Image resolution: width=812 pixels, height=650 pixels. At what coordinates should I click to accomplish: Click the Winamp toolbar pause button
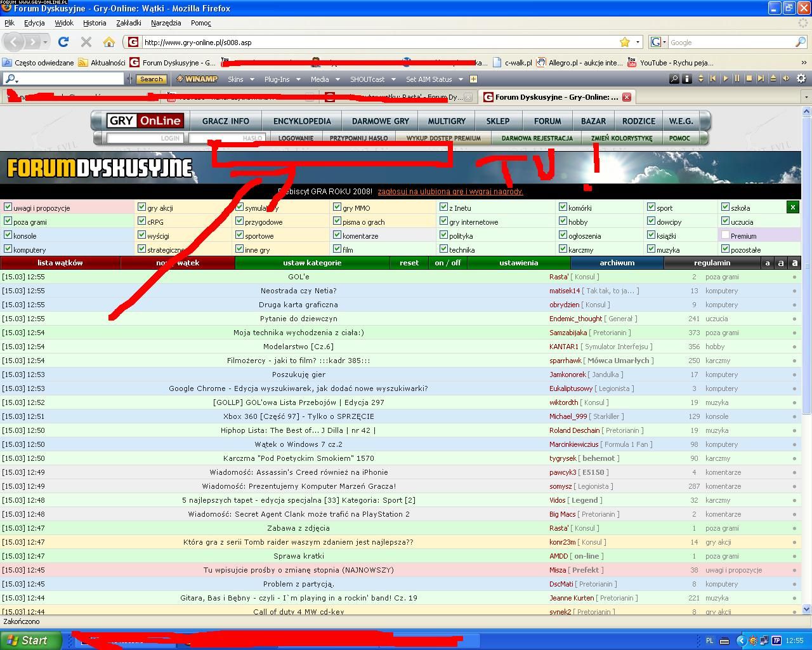click(x=737, y=79)
